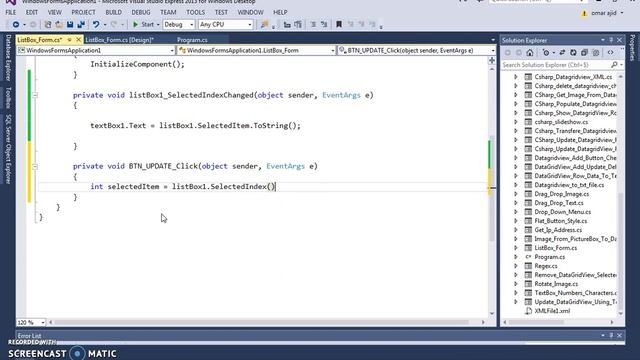
Task: Save the current file with floppy icon
Action: click(70, 24)
